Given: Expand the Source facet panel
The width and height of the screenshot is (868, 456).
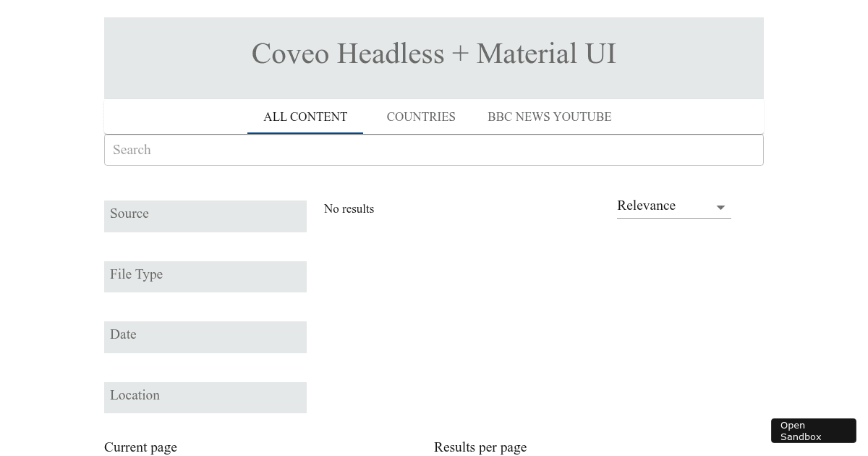Looking at the screenshot, I should pos(205,216).
